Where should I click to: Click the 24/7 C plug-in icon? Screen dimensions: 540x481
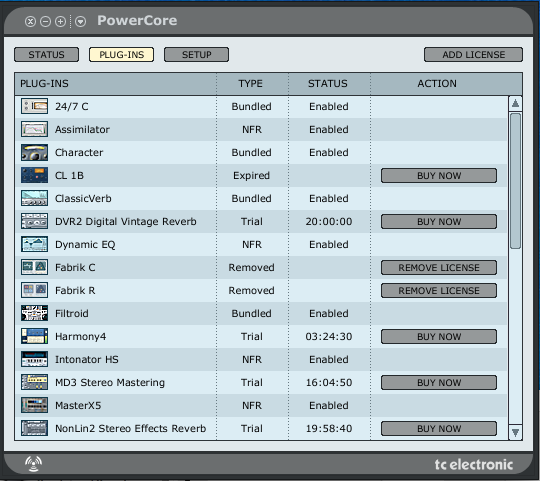[34, 106]
